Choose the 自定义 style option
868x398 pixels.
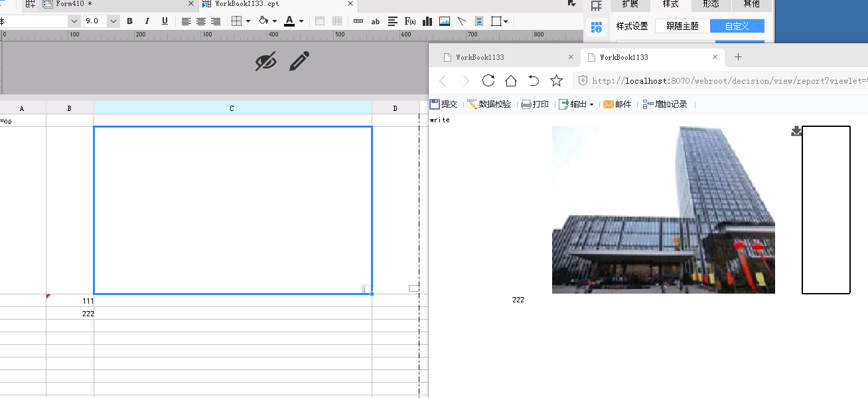[x=737, y=26]
